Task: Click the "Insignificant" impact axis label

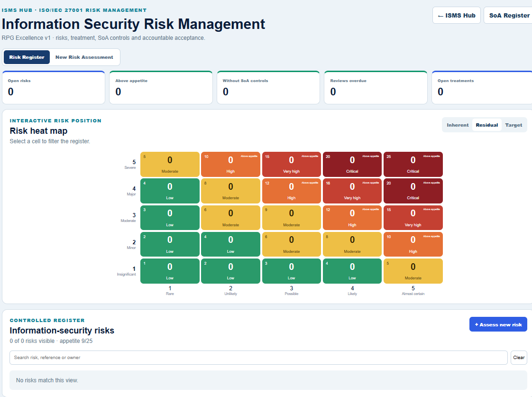Action: (x=126, y=274)
